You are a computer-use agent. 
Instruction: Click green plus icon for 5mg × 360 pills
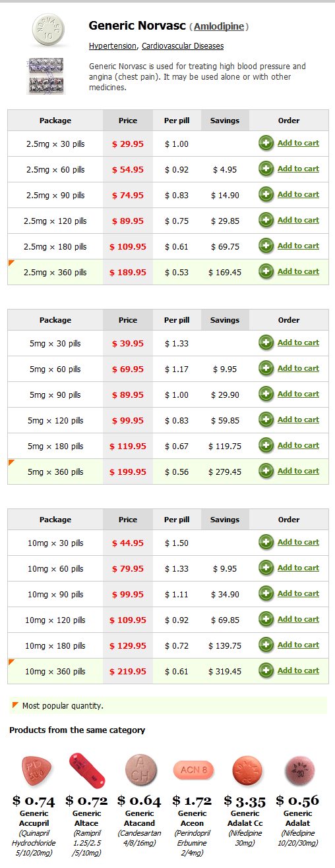coord(266,472)
